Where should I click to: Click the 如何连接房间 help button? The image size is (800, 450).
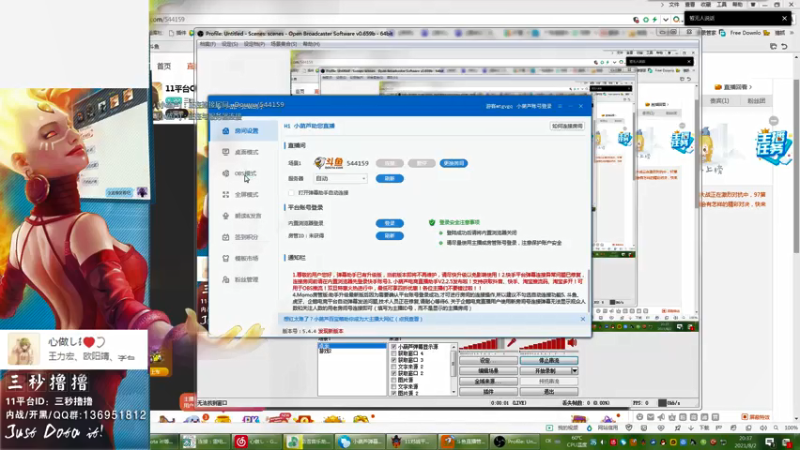567,126
